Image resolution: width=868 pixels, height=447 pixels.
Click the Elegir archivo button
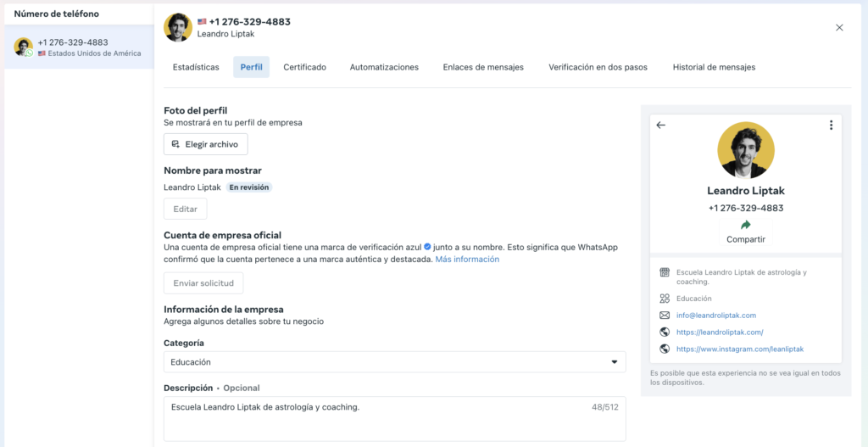206,144
